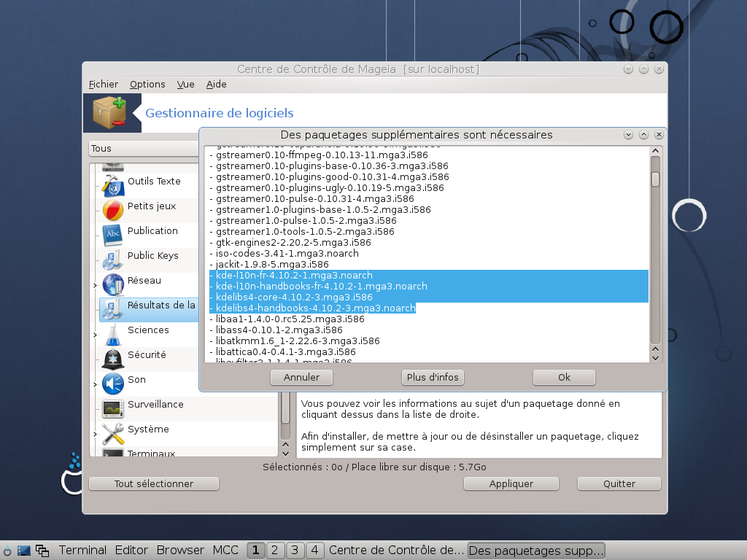The width and height of the screenshot is (747, 560).
Task: Click the package list scrollbar thumb in dialog
Action: (x=656, y=179)
